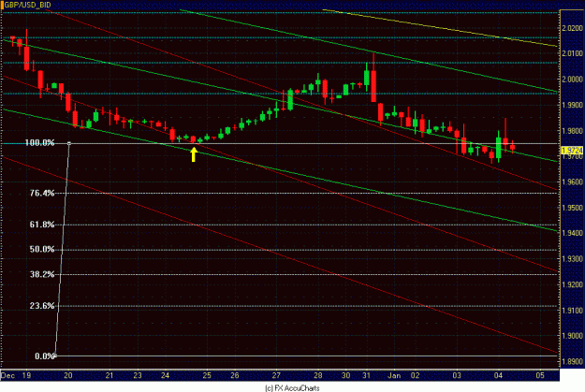Click the (c) FX AccuCharts caption

[x=292, y=388]
